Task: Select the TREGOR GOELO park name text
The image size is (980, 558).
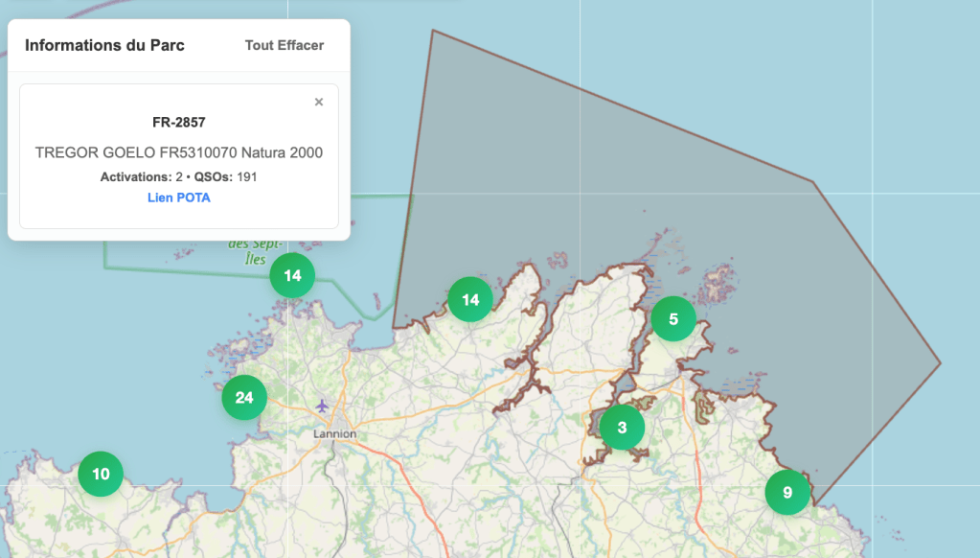Action: (x=178, y=152)
